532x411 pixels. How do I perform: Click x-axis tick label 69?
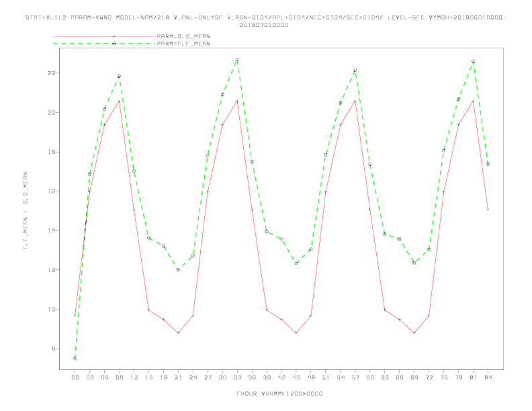pyautogui.click(x=414, y=377)
